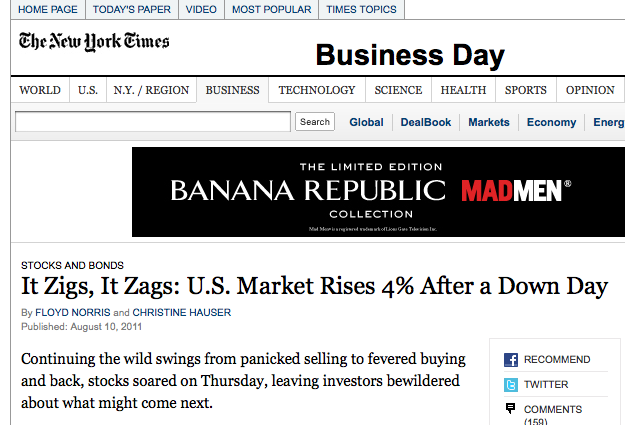
Task: Click the Banana Republic Mad Men ad
Action: [378, 192]
